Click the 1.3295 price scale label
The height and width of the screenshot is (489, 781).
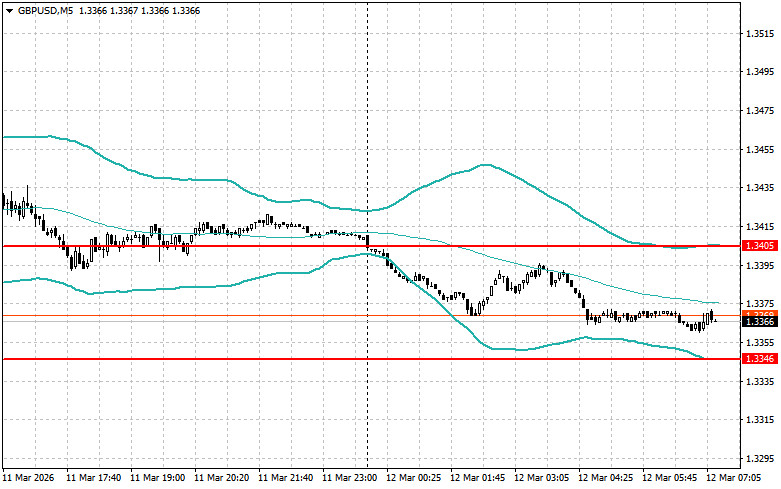tap(760, 459)
